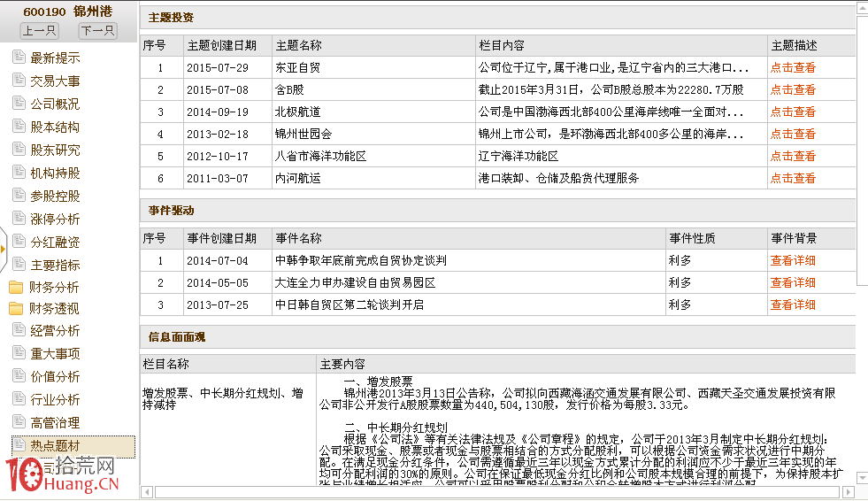
Task: Open 分红融资 in sidebar
Action: (55, 242)
